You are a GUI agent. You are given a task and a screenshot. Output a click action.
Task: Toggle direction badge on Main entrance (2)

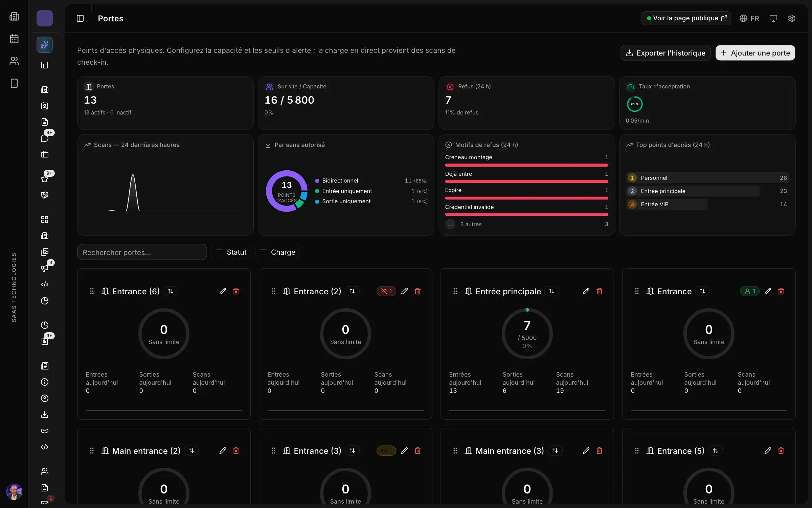(x=191, y=451)
